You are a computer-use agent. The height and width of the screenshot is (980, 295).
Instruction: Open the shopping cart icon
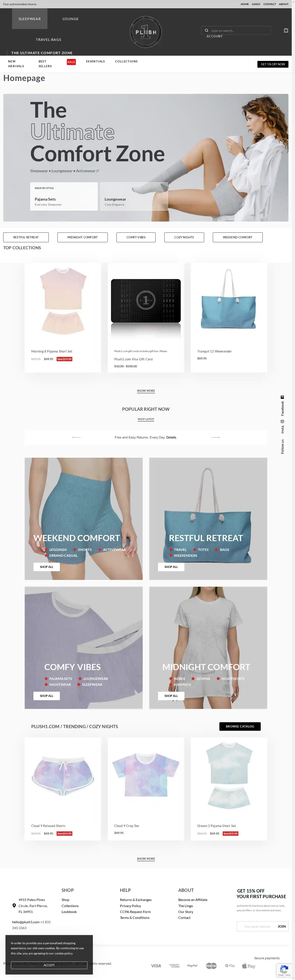(x=286, y=30)
